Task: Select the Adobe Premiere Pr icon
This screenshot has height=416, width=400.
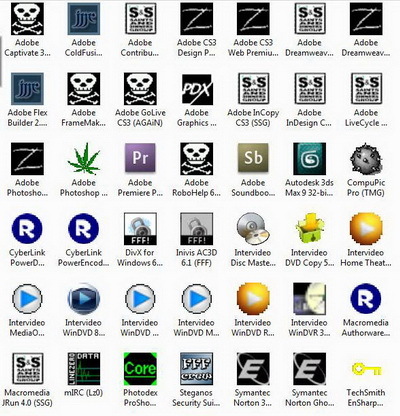Action: tap(140, 158)
